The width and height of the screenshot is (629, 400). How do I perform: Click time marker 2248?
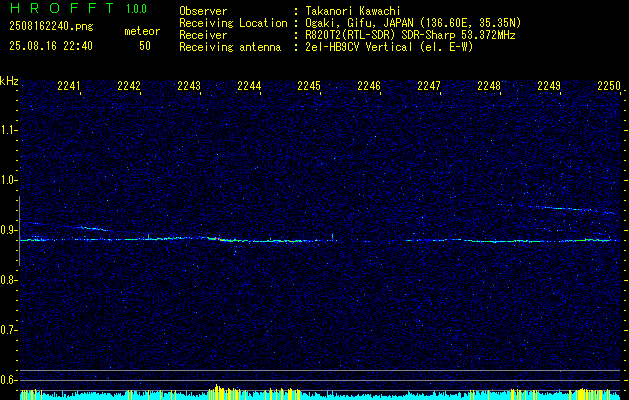(x=489, y=86)
